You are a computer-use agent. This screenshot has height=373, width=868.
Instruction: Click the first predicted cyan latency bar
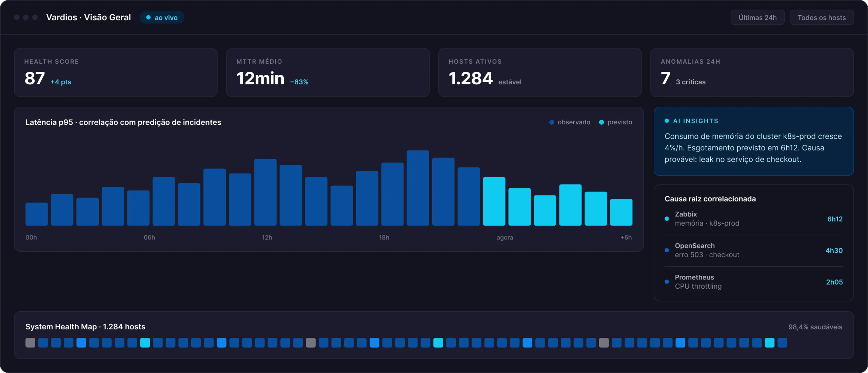[494, 201]
